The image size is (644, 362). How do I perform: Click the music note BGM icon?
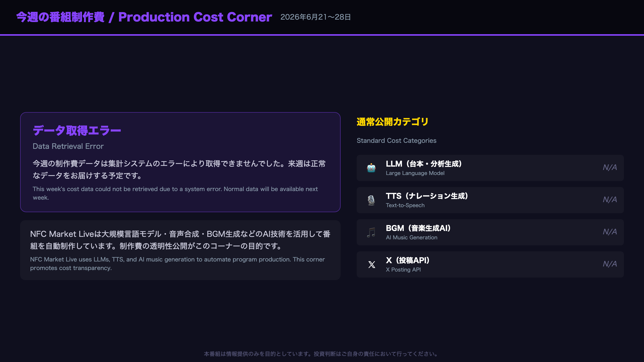pyautogui.click(x=371, y=232)
